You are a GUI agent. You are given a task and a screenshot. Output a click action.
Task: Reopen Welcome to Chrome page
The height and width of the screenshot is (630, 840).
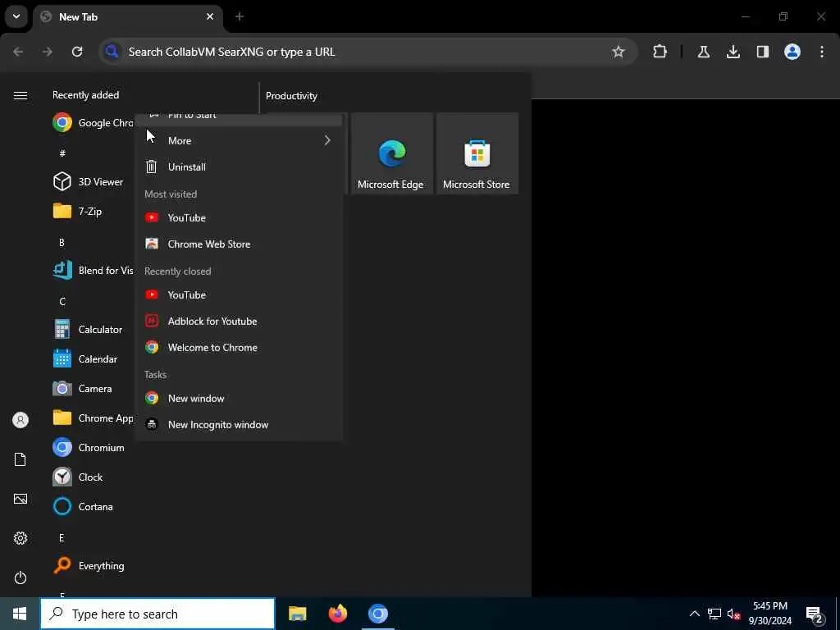[x=239, y=347]
